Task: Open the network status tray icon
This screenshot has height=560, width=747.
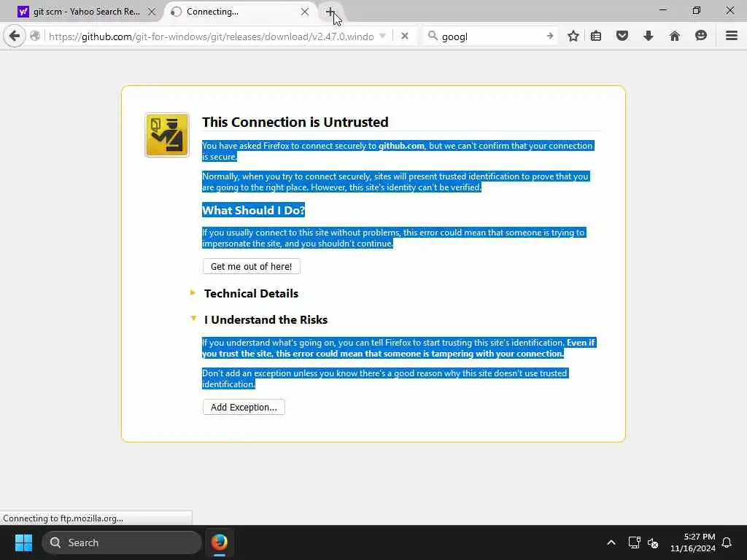Action: point(634,542)
